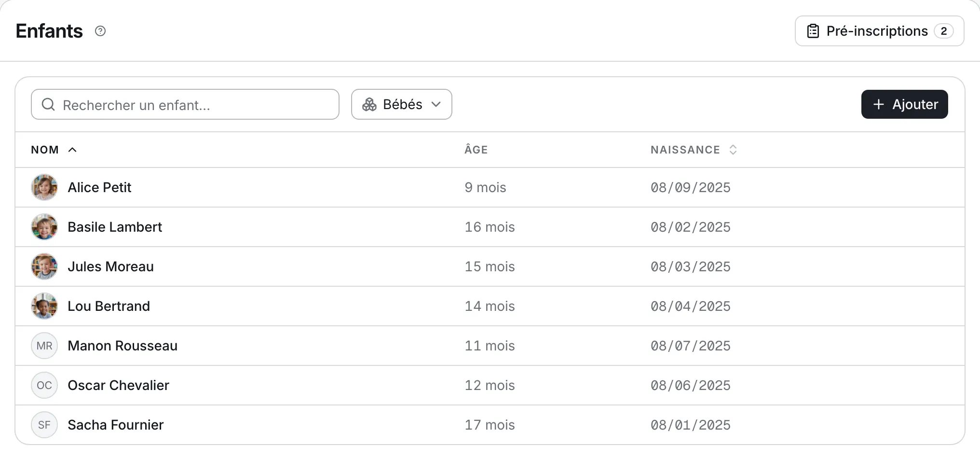Open Basile Lambert's avatar photo
980x474 pixels.
click(44, 227)
